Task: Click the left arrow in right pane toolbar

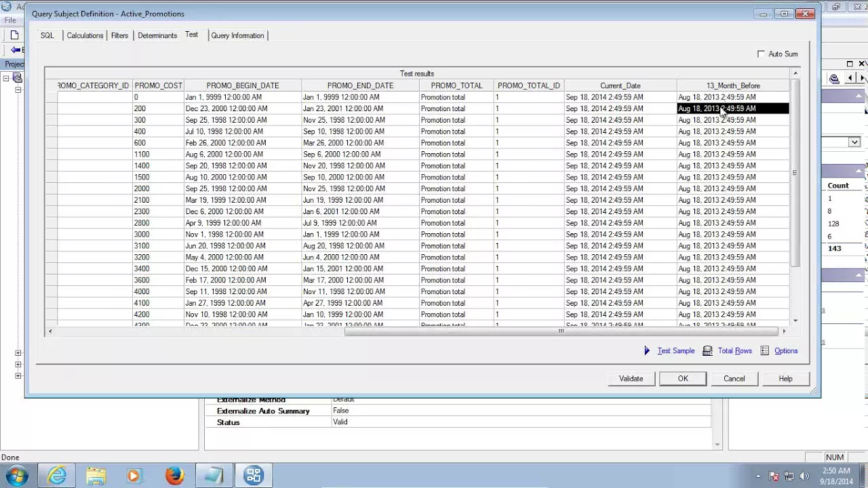Action: (x=850, y=79)
